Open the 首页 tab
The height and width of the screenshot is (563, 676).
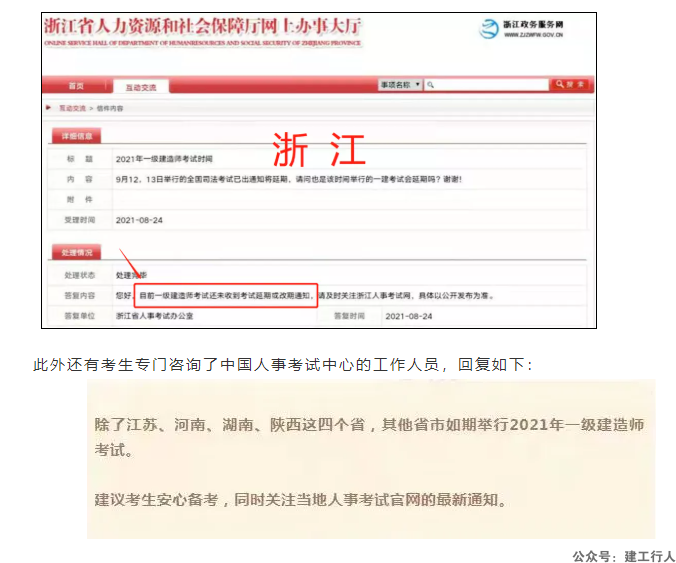[76, 86]
